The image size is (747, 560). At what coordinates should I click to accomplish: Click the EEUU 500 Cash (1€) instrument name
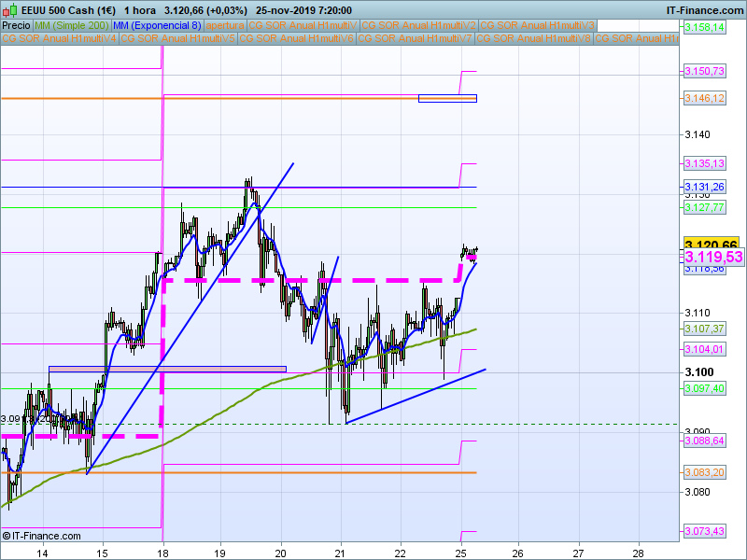[68, 10]
